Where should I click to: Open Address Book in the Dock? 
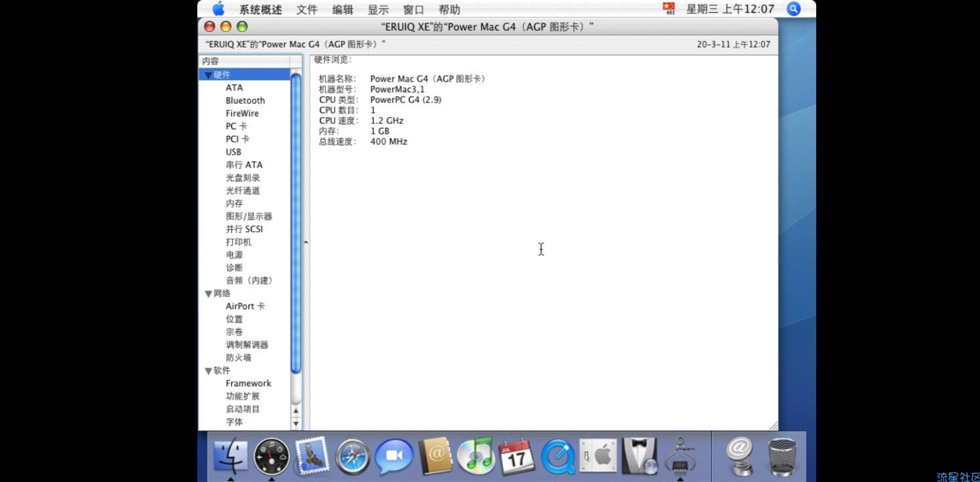point(435,457)
